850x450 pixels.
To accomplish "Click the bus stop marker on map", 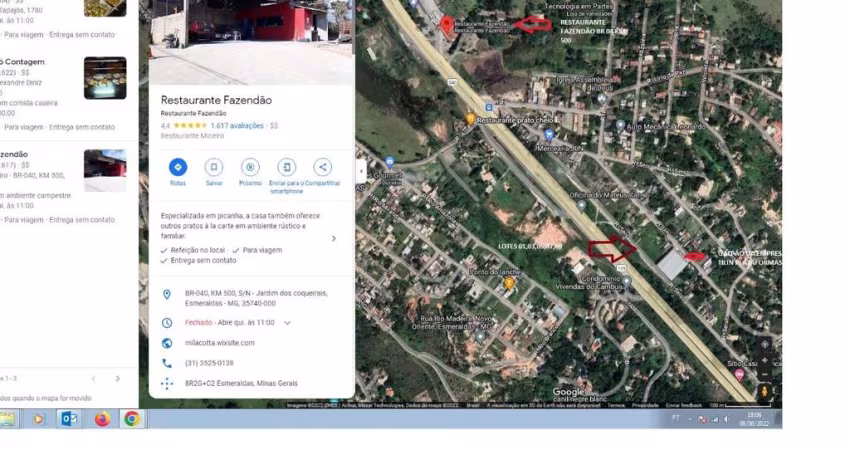I will click(x=489, y=107).
